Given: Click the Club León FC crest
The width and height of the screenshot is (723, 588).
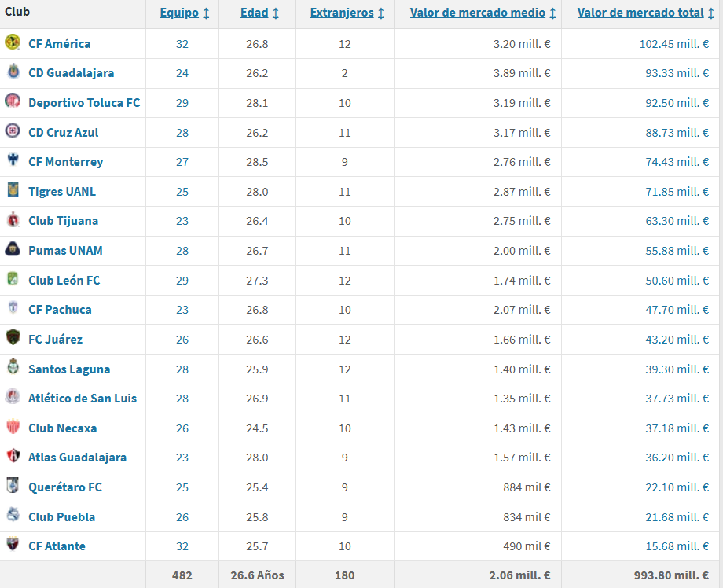Looking at the screenshot, I should [13, 278].
